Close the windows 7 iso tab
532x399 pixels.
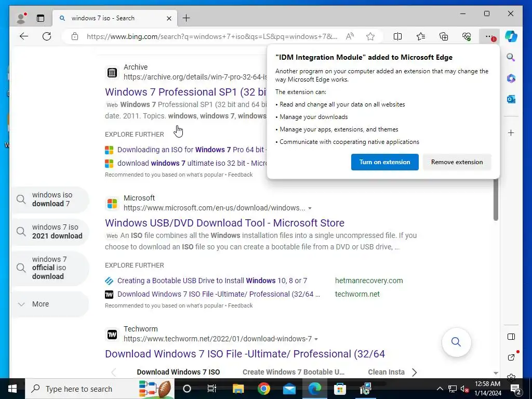click(x=169, y=18)
